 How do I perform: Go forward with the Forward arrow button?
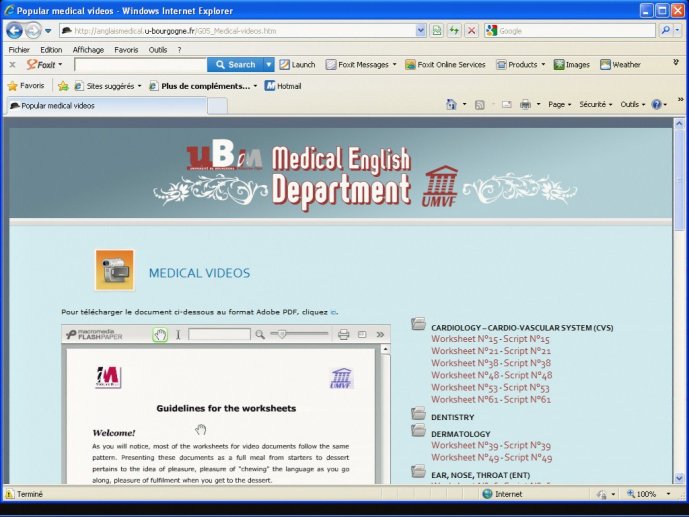point(33,31)
